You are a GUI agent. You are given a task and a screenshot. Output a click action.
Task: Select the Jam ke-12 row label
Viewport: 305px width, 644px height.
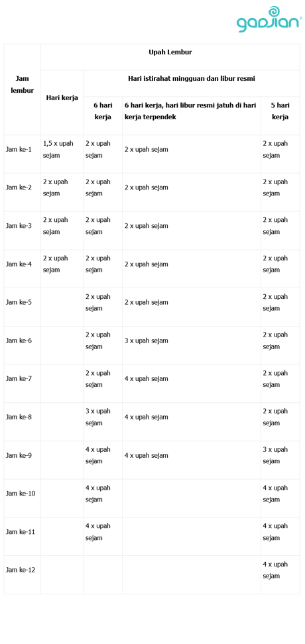20,570
